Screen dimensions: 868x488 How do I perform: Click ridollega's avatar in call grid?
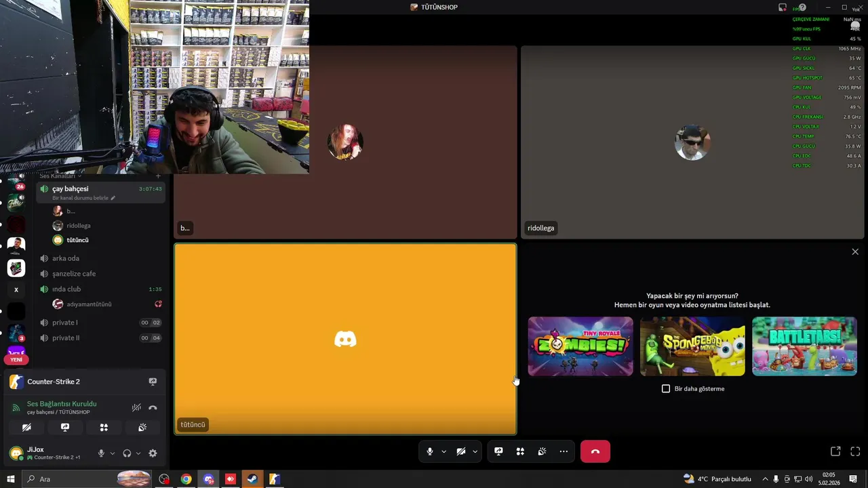pos(692,142)
